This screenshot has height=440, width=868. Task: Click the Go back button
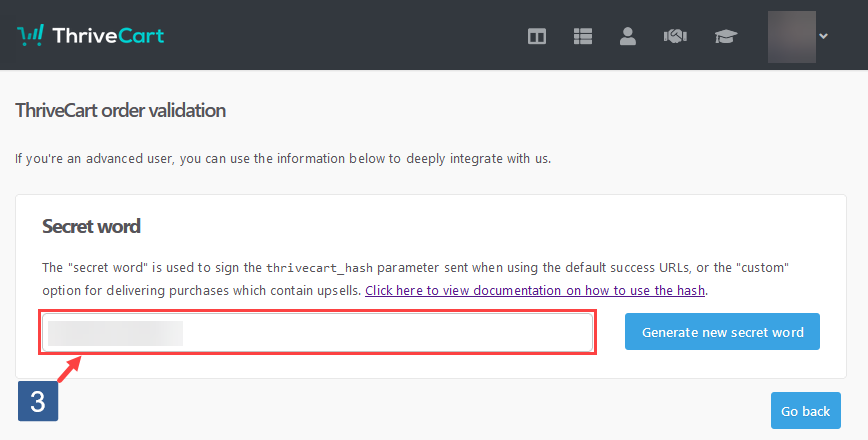click(805, 411)
